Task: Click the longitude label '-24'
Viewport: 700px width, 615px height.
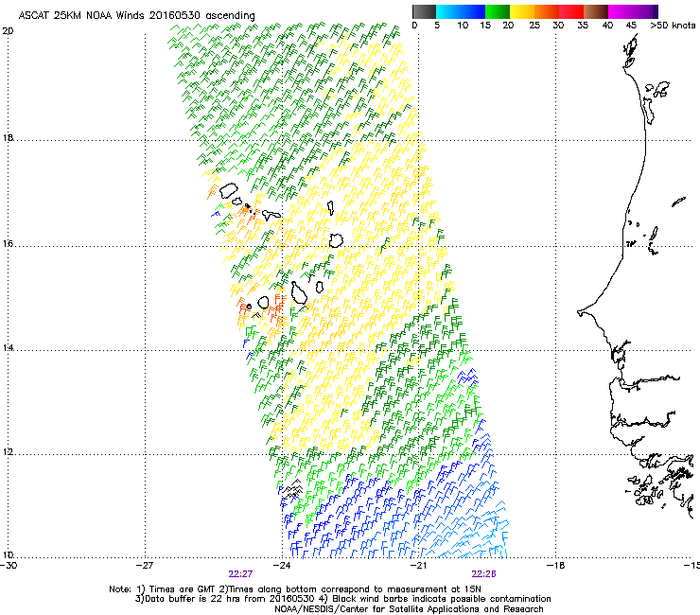Action: pyautogui.click(x=282, y=566)
